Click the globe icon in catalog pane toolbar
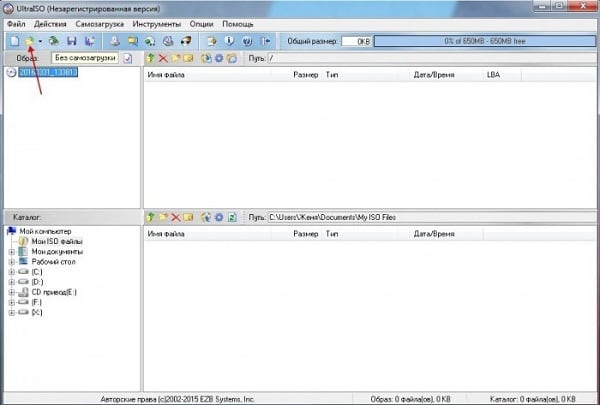Image resolution: width=600 pixels, height=405 pixels. pos(206,217)
